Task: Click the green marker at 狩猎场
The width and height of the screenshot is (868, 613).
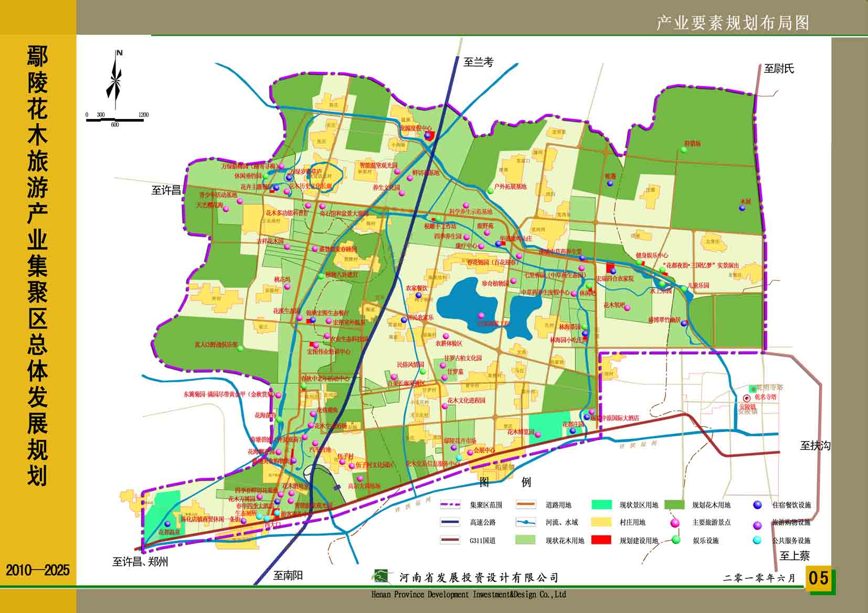Action: coord(684,150)
